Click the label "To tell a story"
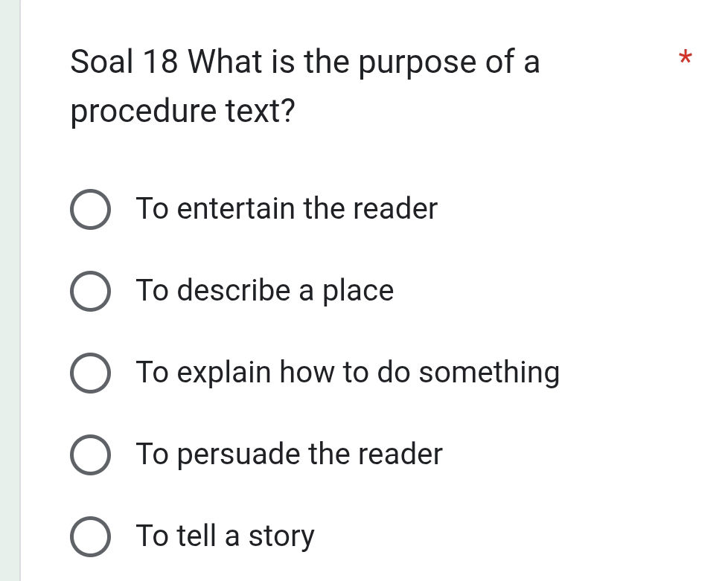This screenshot has width=728, height=581. (225, 535)
